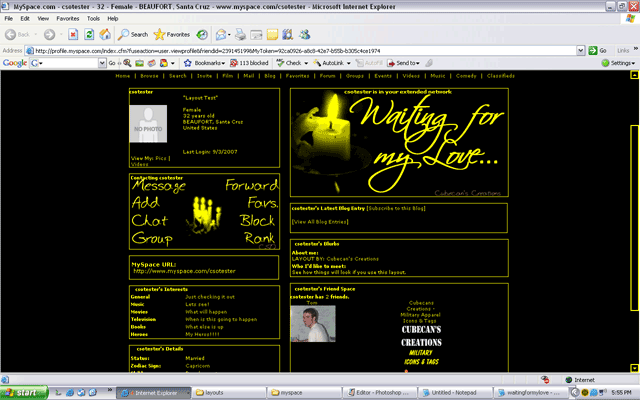The height and width of the screenshot is (400, 640).
Task: Click the scrollbar down arrow
Action: coord(634,368)
